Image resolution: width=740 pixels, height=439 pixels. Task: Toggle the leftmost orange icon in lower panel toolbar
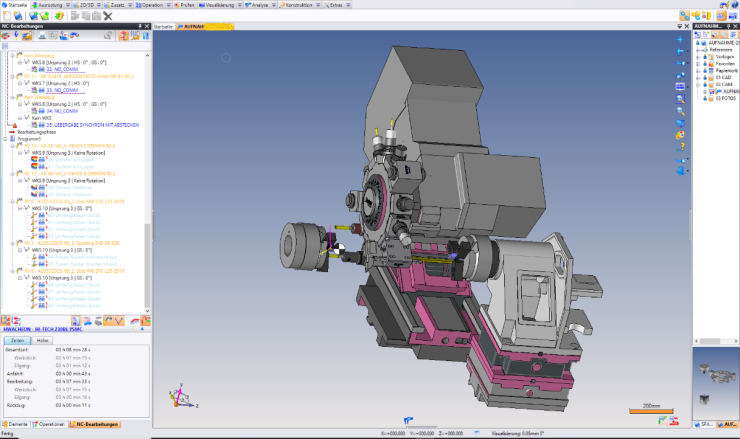pos(6,321)
